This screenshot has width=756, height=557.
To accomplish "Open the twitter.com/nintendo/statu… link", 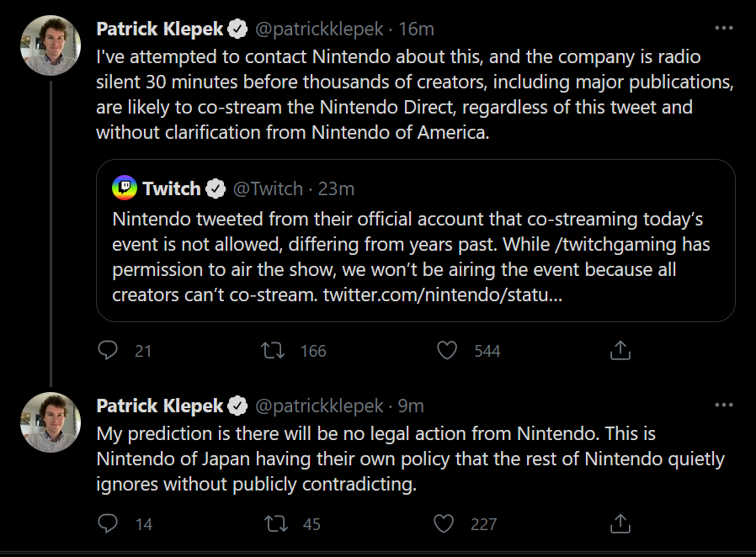I will tap(443, 295).
